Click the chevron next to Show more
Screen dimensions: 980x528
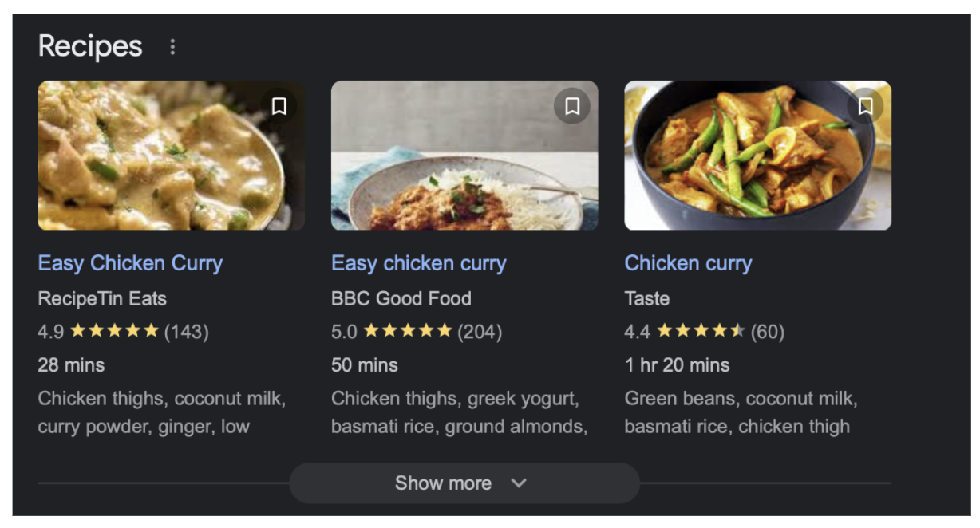click(519, 483)
